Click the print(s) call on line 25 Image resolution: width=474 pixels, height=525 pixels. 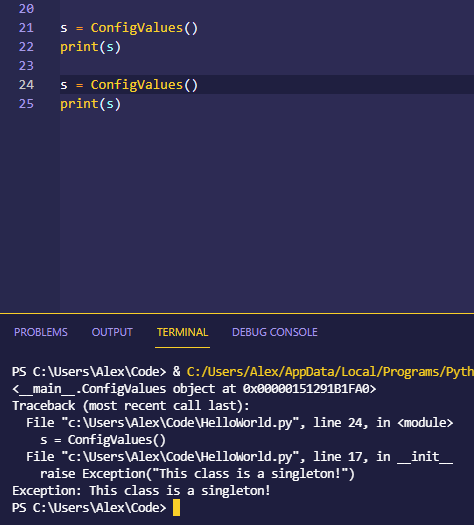coord(90,104)
